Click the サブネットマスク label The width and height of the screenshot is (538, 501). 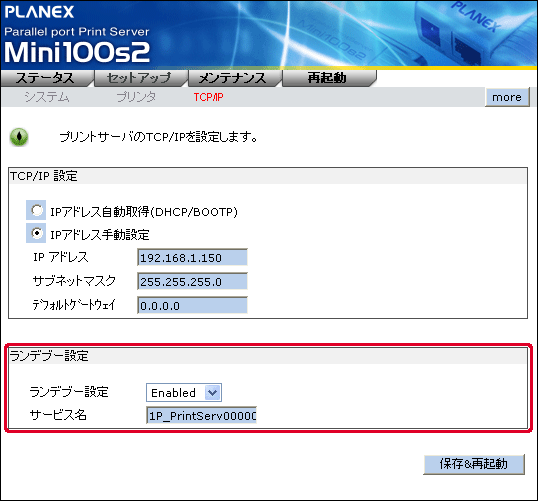click(x=74, y=281)
